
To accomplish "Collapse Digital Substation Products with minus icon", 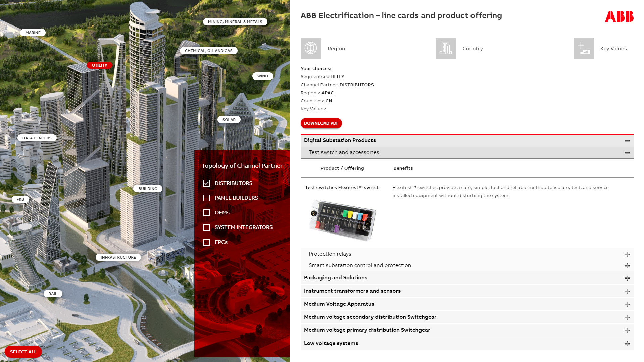I will click(627, 141).
